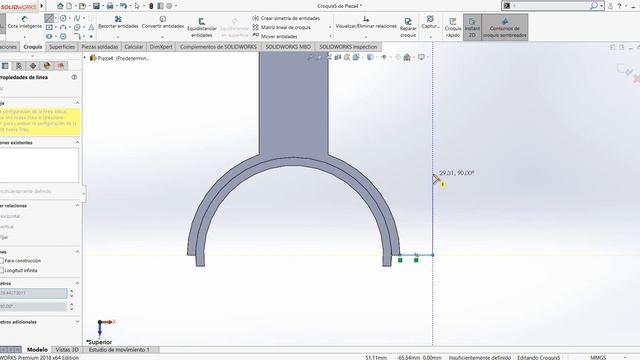Screen dimensions: 640x360
Task: Activate the Select cursor tool
Action: [x=137, y=6]
